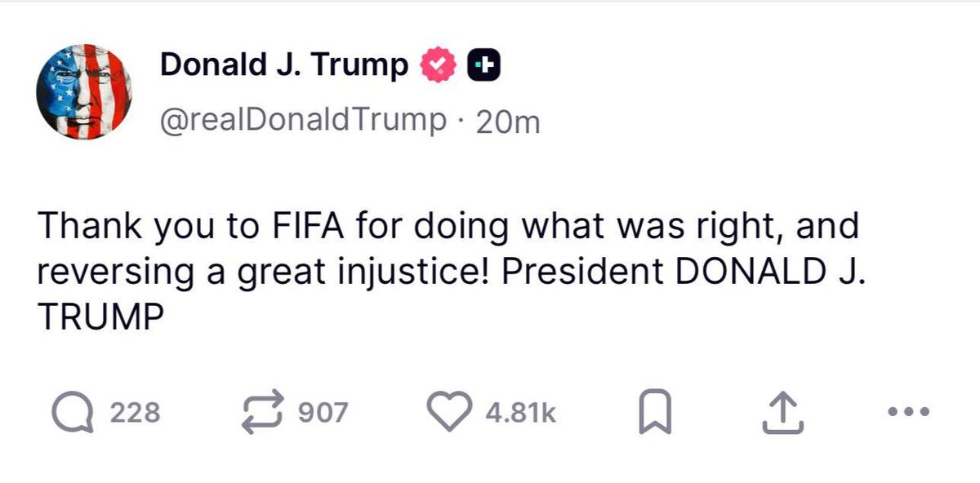This screenshot has width=980, height=483.
Task: Open the three-dot more options menu
Action: click(909, 412)
